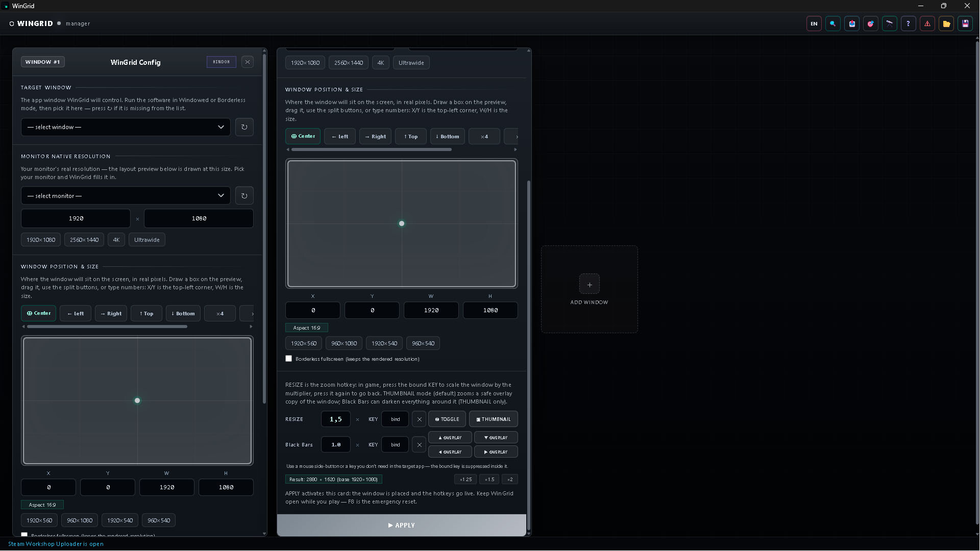Refresh the monitor list
Screen dimensions: 980x551
[x=244, y=196]
